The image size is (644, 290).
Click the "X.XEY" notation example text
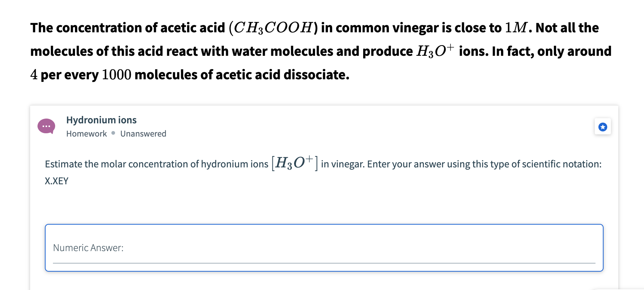(57, 181)
